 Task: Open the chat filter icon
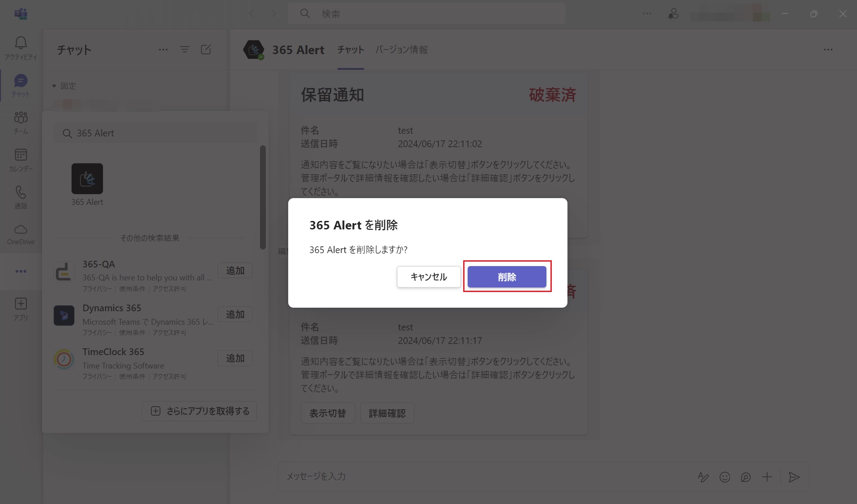[184, 50]
